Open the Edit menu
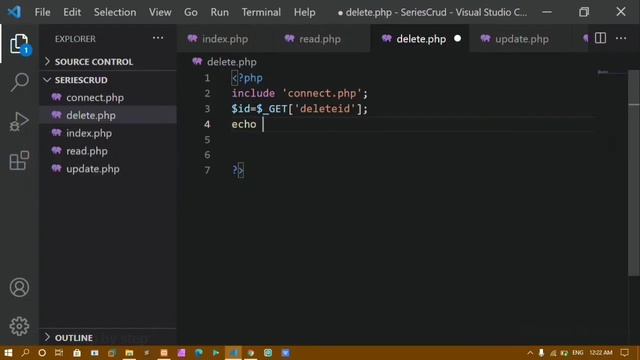Screen dimensions: 640x360 (72, 12)
